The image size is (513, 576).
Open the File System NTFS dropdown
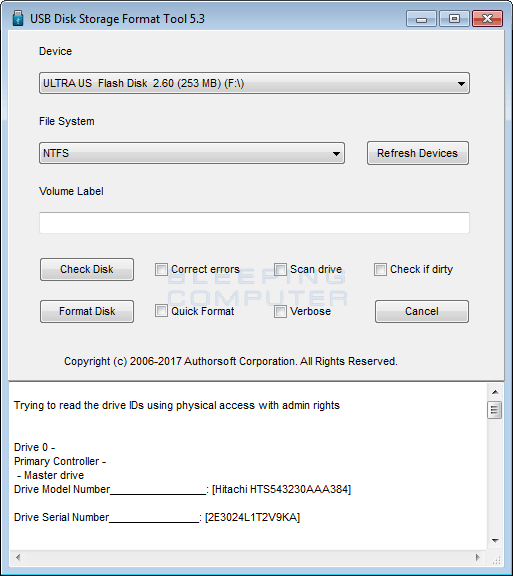pyautogui.click(x=192, y=153)
